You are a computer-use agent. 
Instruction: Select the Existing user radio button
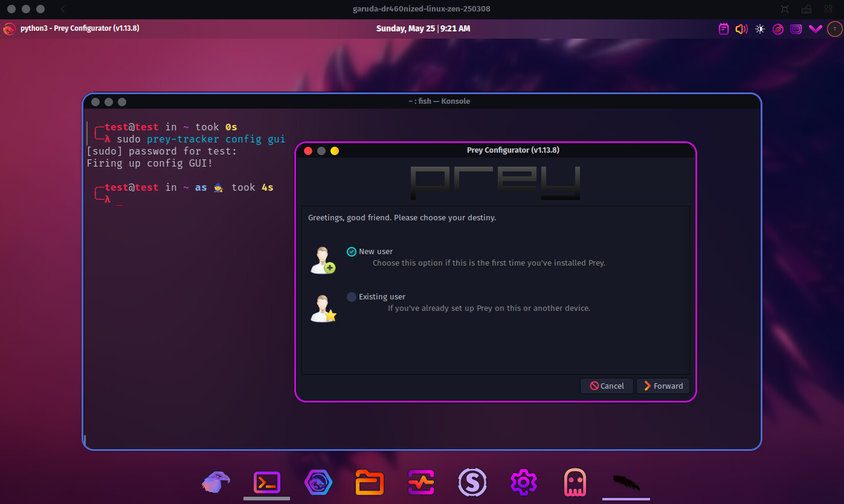click(x=352, y=297)
